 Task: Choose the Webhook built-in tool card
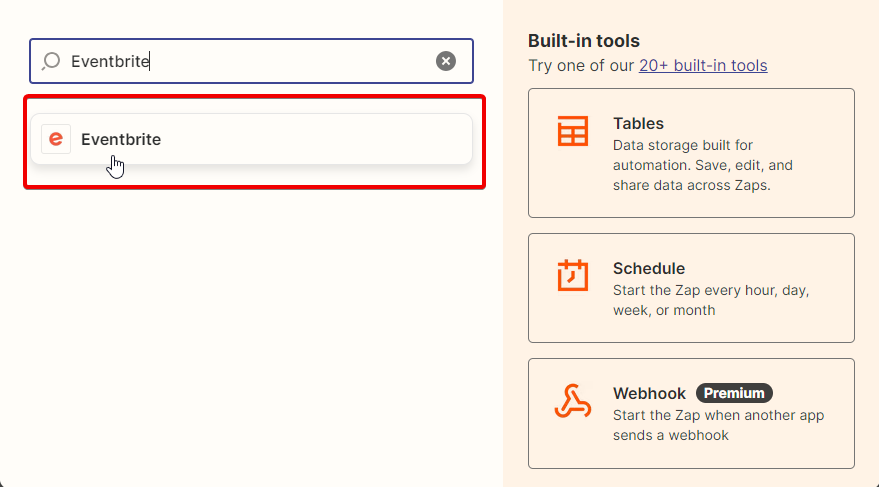pyautogui.click(x=691, y=414)
